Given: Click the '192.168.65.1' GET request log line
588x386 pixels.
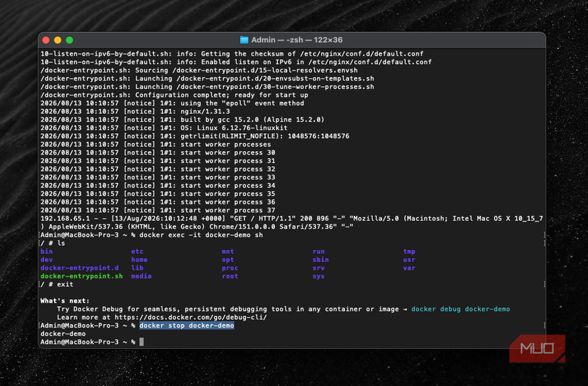Looking at the screenshot, I should (x=292, y=223).
